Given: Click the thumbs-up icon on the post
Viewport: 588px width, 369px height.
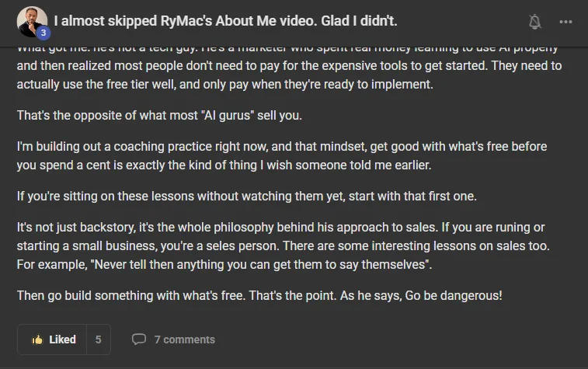Looking at the screenshot, I should tap(37, 339).
